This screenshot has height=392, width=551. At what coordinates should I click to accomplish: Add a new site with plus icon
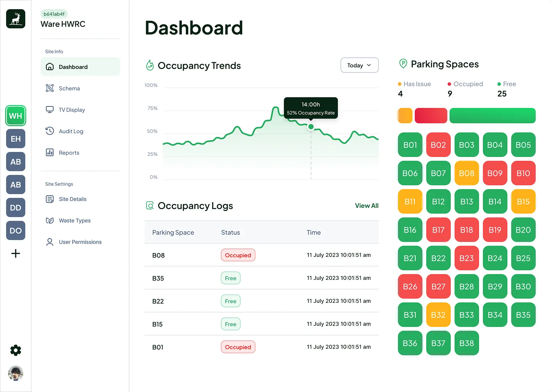[16, 253]
